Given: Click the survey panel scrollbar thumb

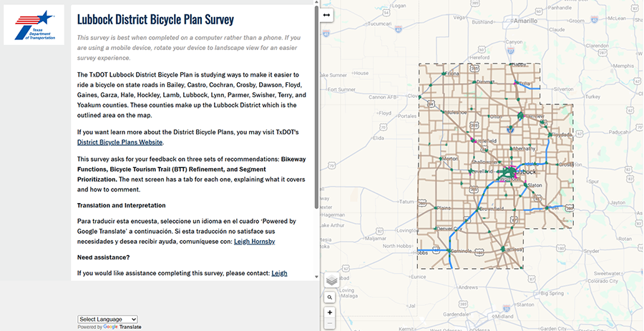Looking at the screenshot, I should click(316, 107).
